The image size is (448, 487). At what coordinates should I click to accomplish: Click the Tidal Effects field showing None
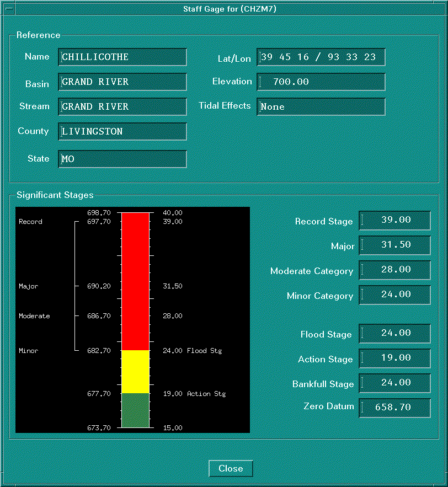click(321, 106)
